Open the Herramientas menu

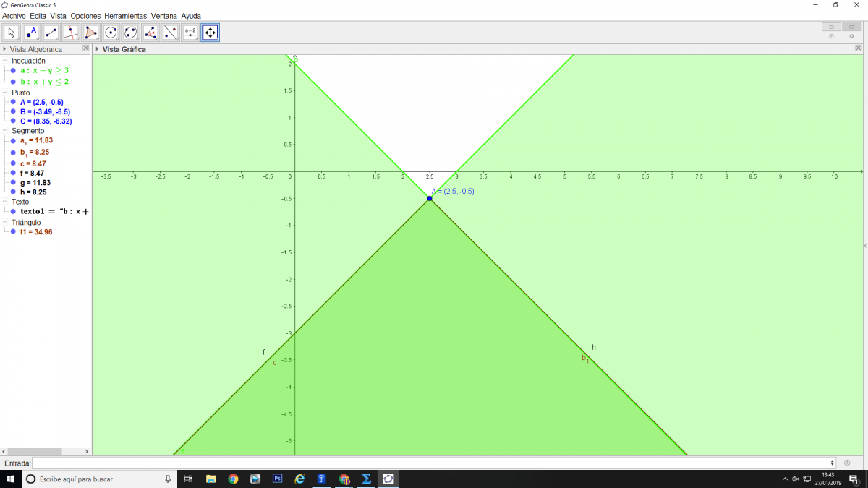click(125, 16)
